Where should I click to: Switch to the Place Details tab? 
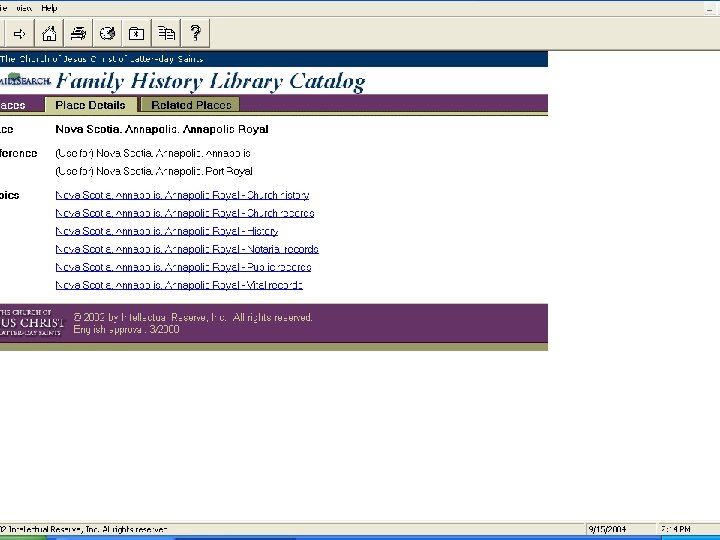coord(90,105)
